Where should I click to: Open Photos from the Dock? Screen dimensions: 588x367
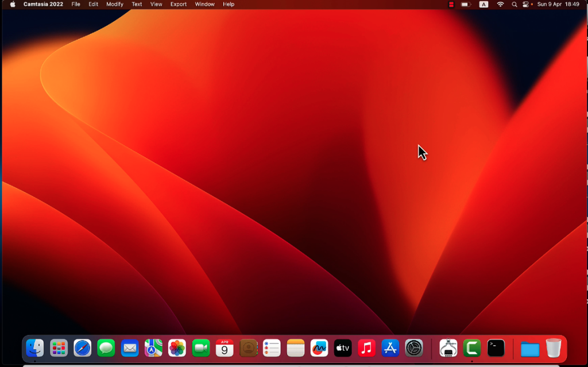[177, 348]
